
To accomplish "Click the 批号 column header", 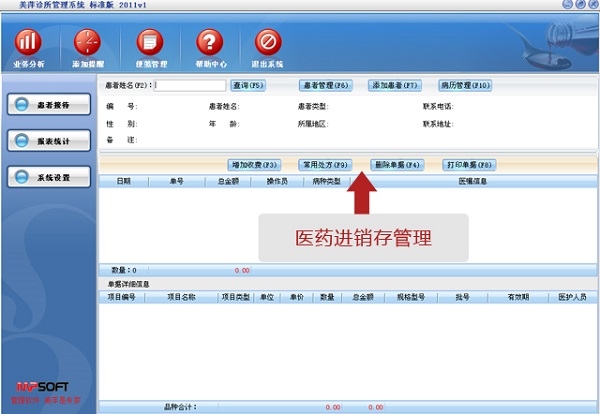I will tap(463, 297).
